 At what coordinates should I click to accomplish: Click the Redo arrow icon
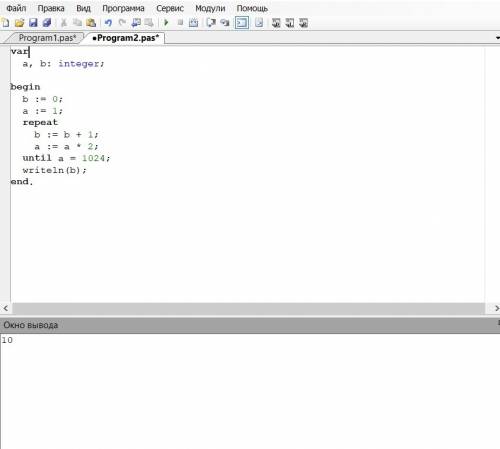click(122, 23)
